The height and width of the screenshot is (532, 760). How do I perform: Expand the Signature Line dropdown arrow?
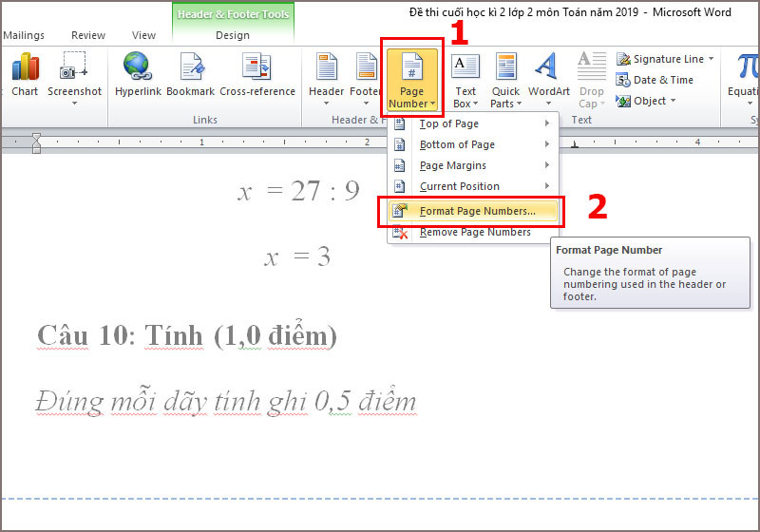tap(711, 59)
